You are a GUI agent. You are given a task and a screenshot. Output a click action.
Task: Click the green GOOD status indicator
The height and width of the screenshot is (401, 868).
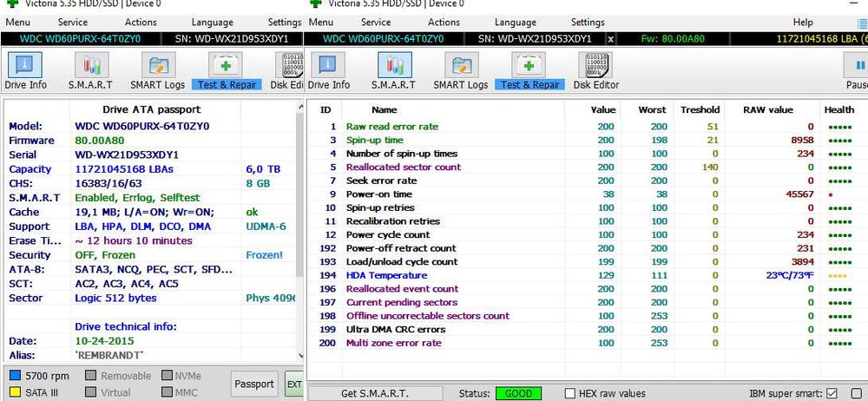(x=519, y=394)
